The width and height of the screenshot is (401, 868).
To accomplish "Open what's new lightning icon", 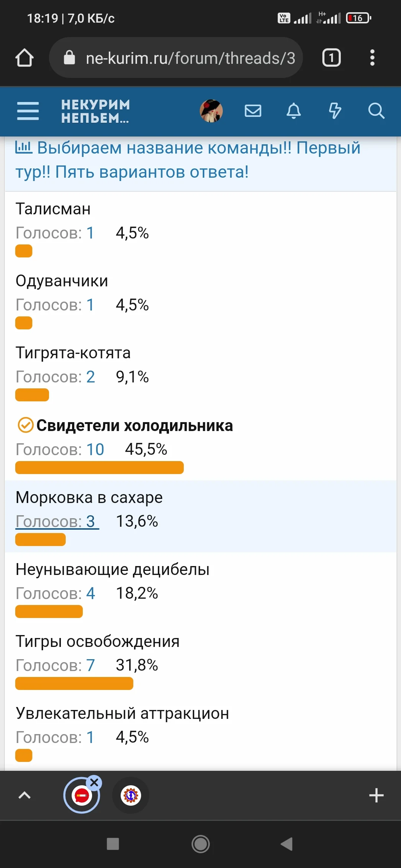I will pos(335,111).
